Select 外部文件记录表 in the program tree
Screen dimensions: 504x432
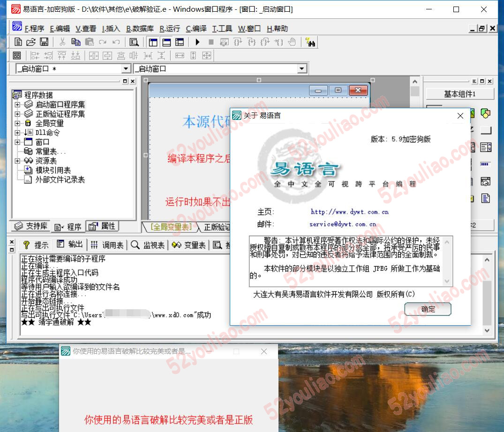pyautogui.click(x=60, y=179)
